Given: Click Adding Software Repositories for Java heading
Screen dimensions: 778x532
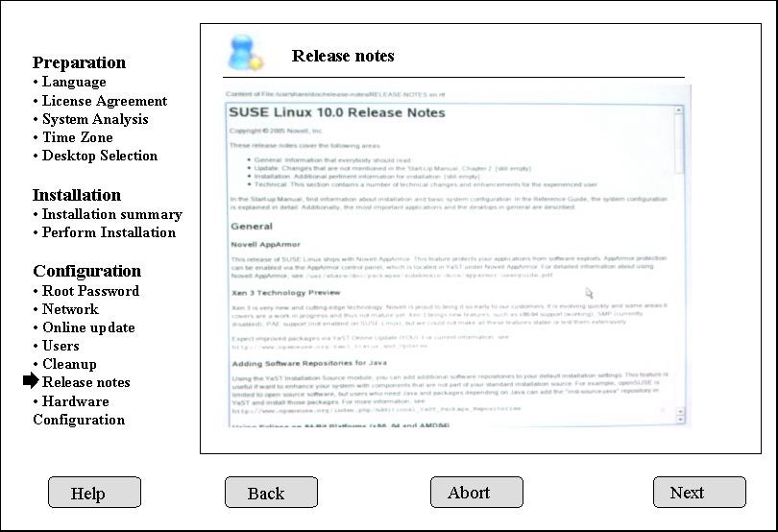Looking at the screenshot, I should pyautogui.click(x=309, y=363).
